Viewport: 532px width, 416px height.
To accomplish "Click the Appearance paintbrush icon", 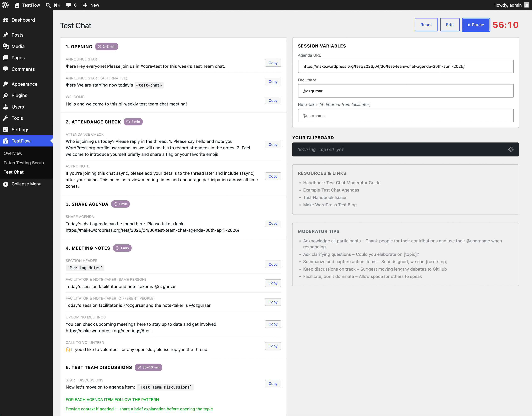I will (6, 84).
